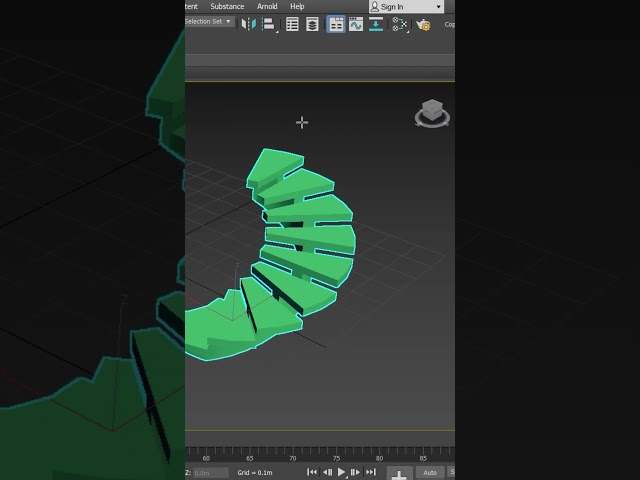Toggle the Scene Explorer icon
Image resolution: width=640 pixels, height=480 pixels.
click(x=292, y=24)
